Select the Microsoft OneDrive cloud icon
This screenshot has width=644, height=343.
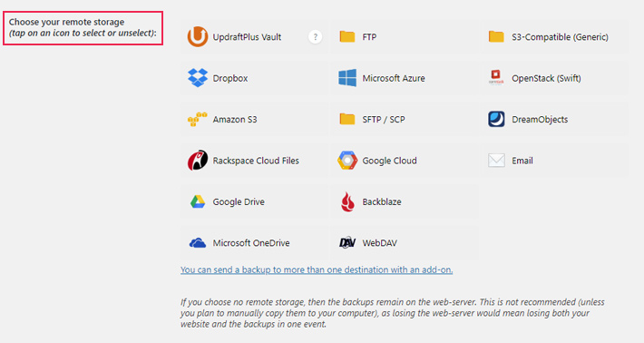(x=198, y=243)
